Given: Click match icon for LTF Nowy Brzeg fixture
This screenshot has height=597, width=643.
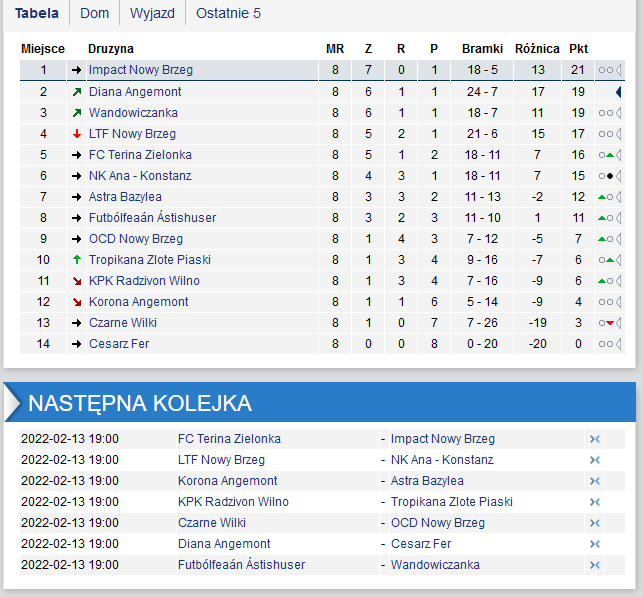Looking at the screenshot, I should [x=595, y=460].
